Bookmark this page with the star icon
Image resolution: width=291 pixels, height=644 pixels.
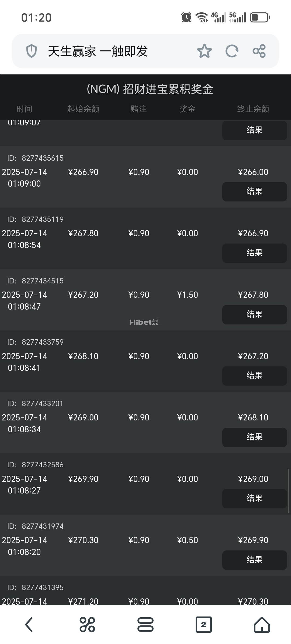[205, 51]
